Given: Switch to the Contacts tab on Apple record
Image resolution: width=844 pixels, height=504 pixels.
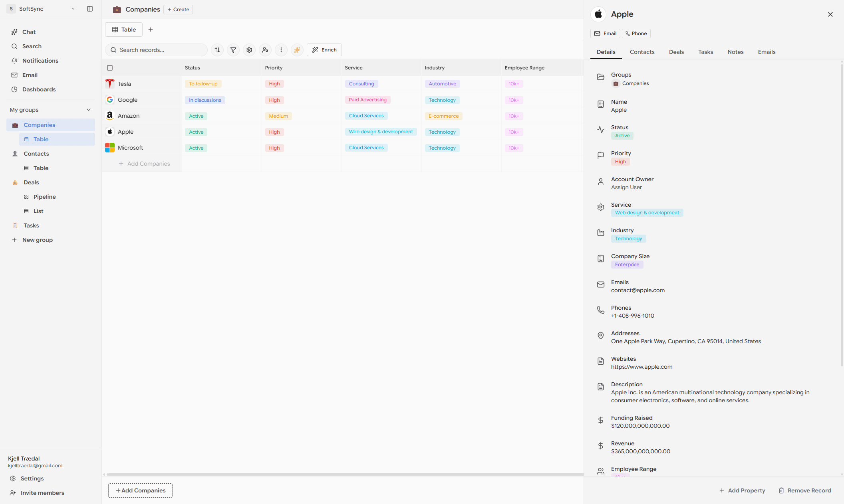Looking at the screenshot, I should tap(642, 52).
